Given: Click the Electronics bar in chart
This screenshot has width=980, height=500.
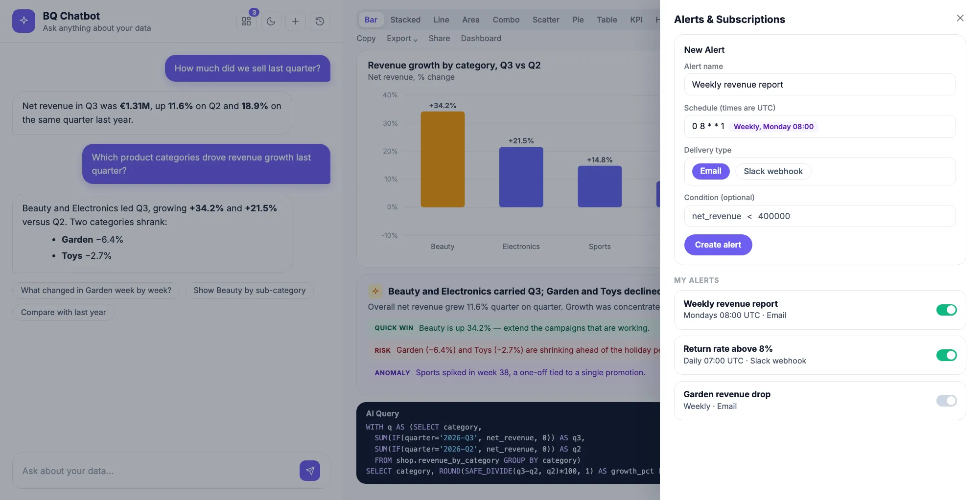Looking at the screenshot, I should tap(521, 177).
